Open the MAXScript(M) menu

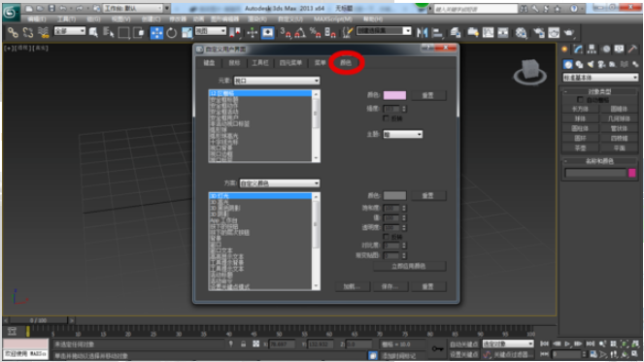pos(333,18)
